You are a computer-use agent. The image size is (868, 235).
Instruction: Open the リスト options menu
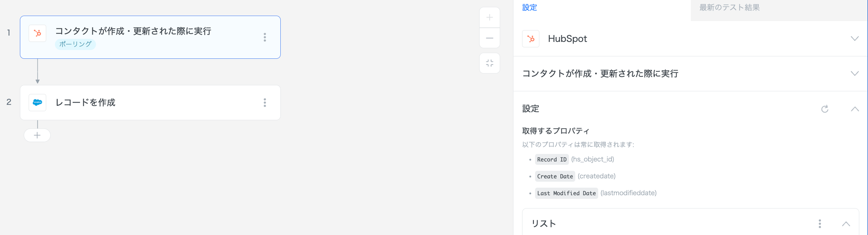[x=819, y=224]
